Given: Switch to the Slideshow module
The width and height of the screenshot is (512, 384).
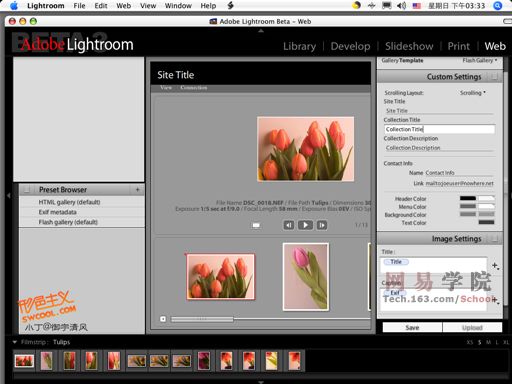Looking at the screenshot, I should point(409,46).
